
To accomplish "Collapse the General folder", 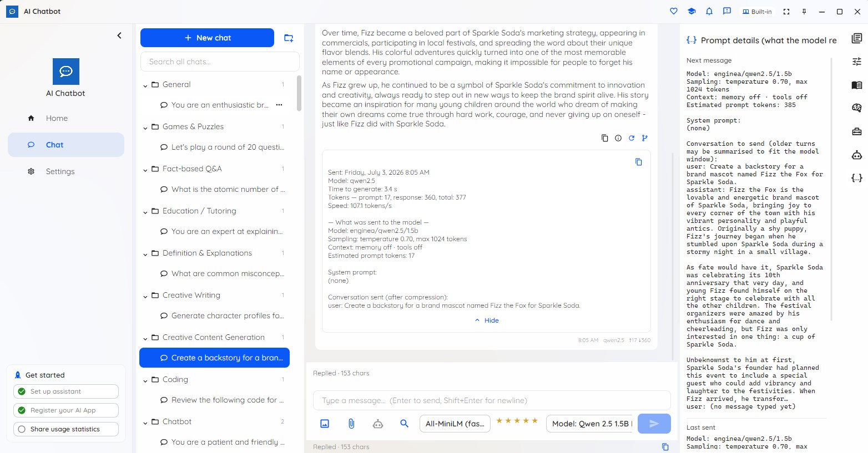I will [145, 85].
